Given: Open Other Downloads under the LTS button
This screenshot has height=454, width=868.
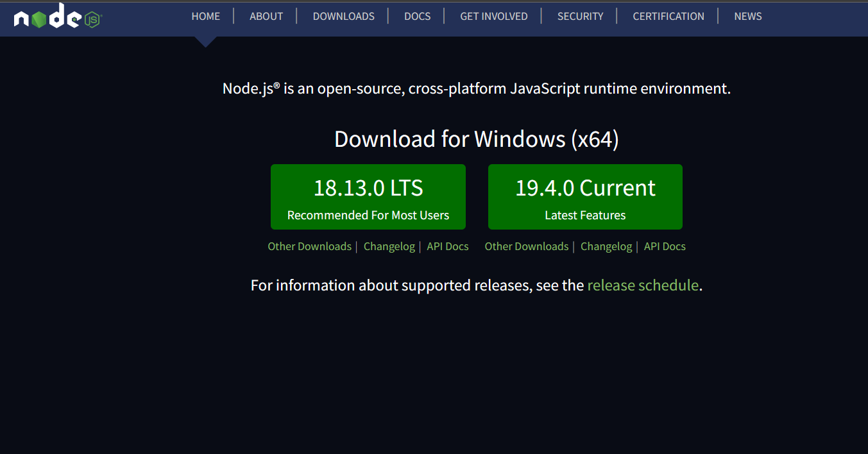Looking at the screenshot, I should [310, 246].
